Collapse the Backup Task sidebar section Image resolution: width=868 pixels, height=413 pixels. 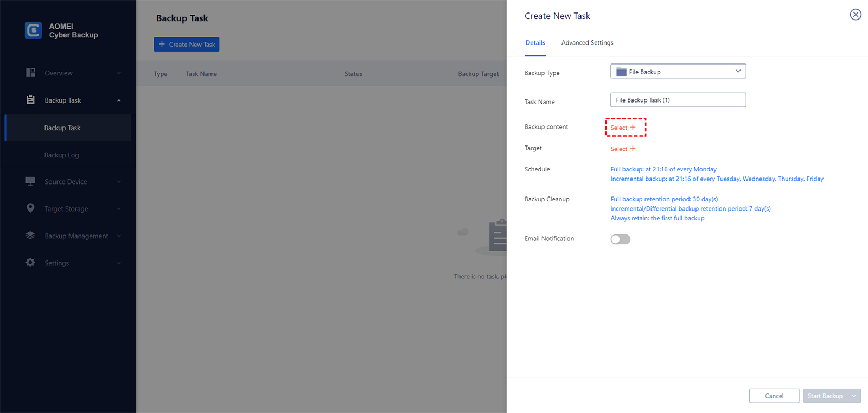(x=119, y=100)
